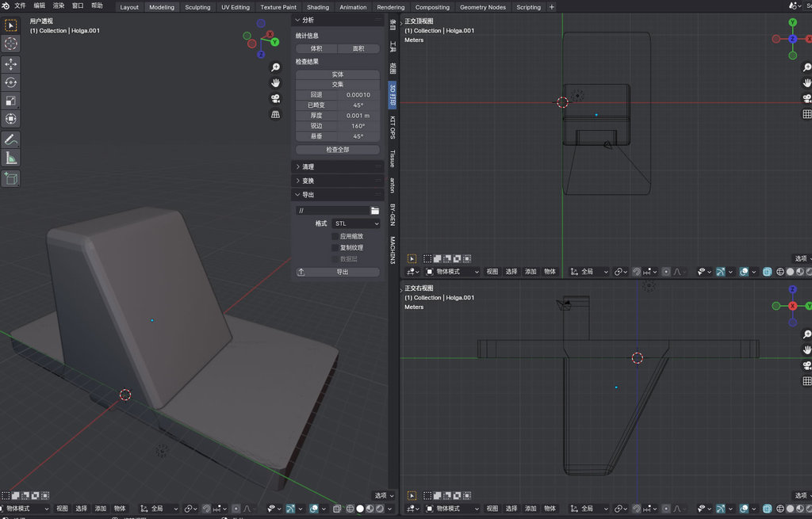Select the Scale tool
The width and height of the screenshot is (812, 519).
coord(11,101)
